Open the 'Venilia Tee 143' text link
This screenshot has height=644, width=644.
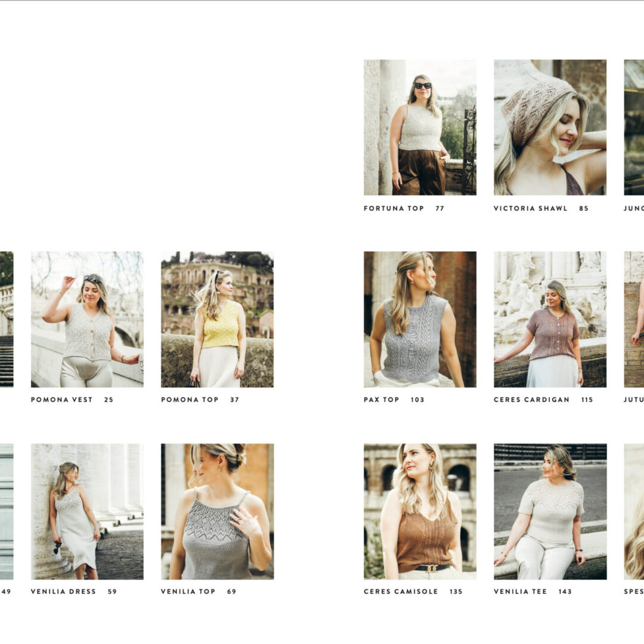click(x=532, y=592)
